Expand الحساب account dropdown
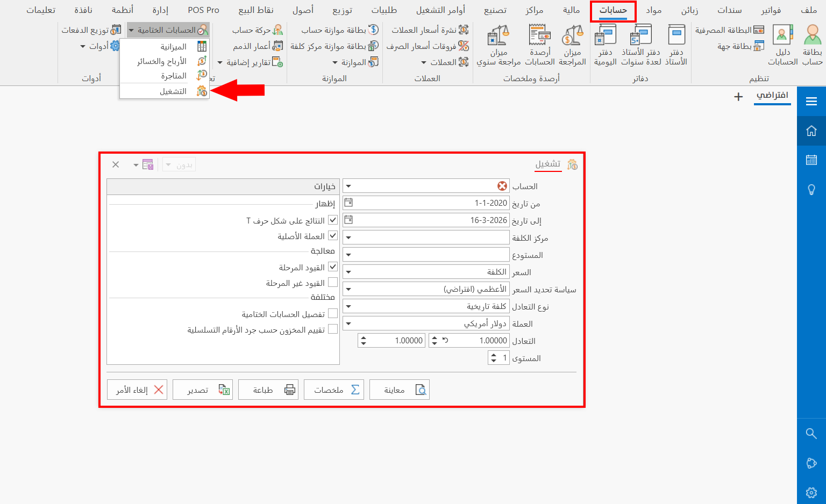The width and height of the screenshot is (826, 504). [348, 186]
